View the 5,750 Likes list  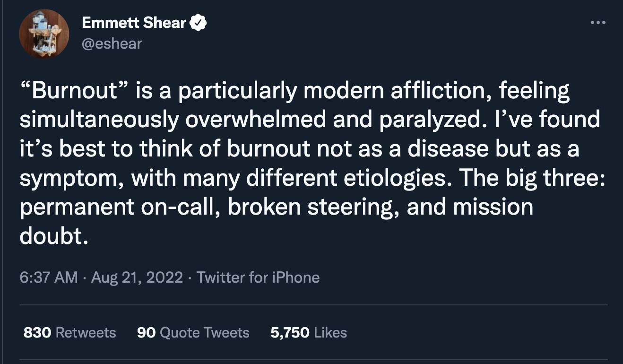pos(309,332)
